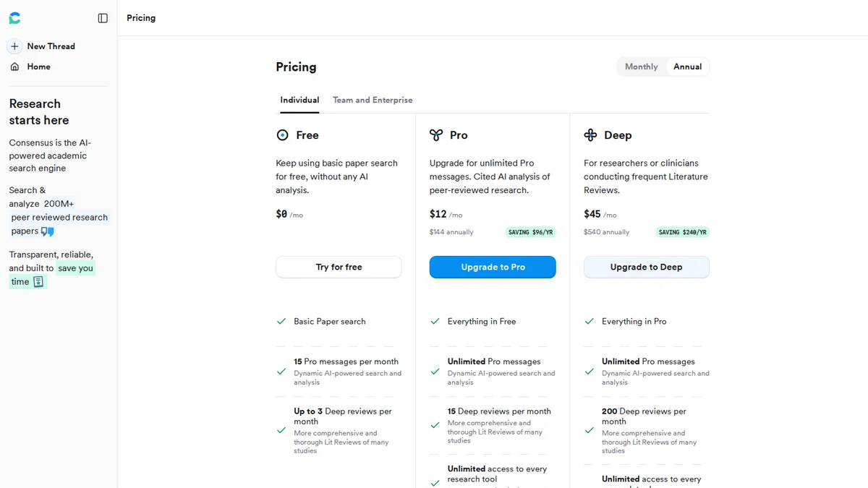Click the '$0 /mo' price
Image resolution: width=868 pixels, height=488 pixels.
click(x=289, y=214)
